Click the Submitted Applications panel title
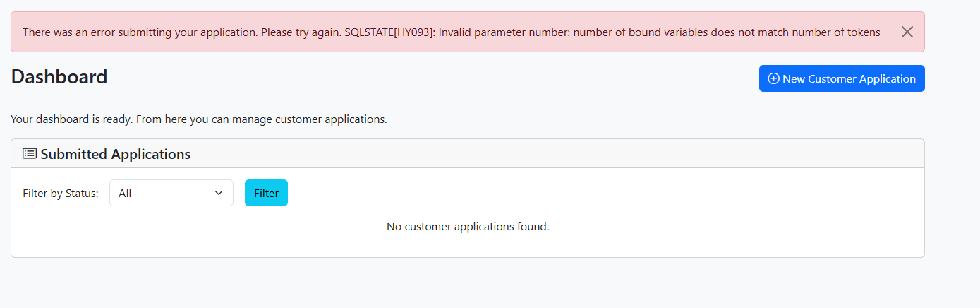 [115, 154]
